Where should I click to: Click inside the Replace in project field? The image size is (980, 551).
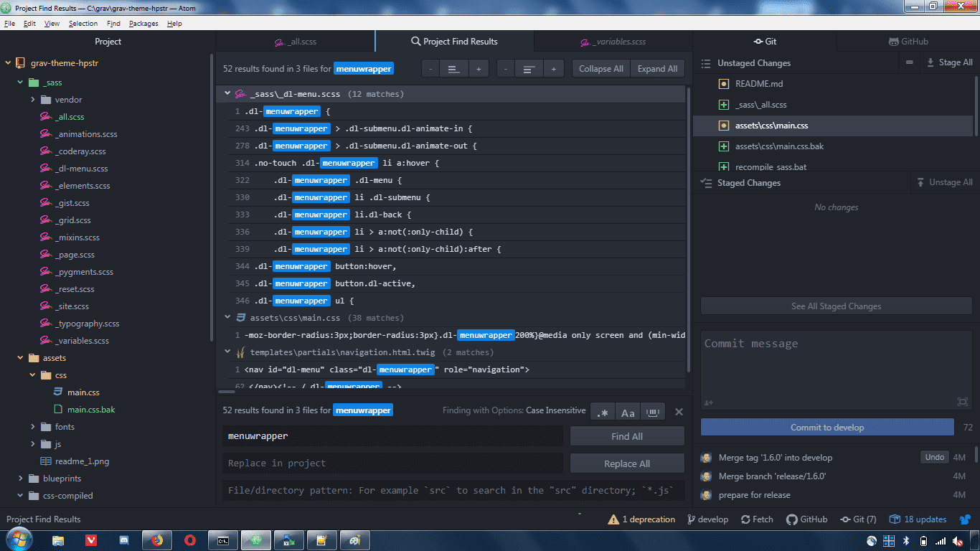[x=391, y=463]
